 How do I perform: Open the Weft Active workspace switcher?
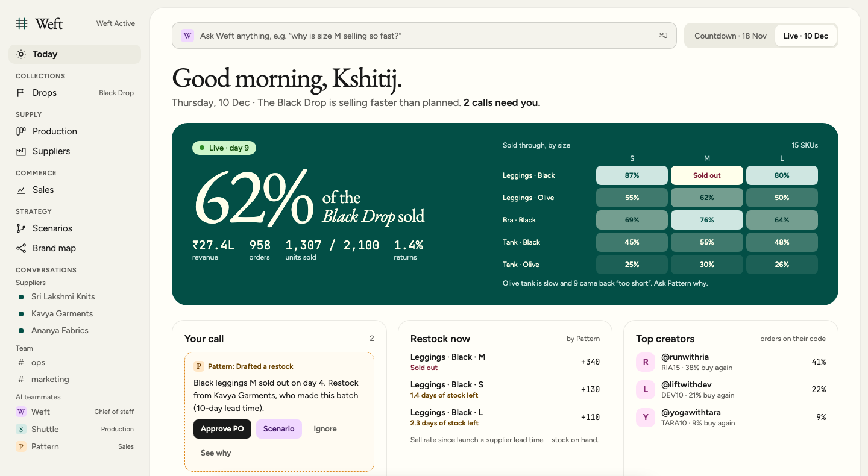116,23
